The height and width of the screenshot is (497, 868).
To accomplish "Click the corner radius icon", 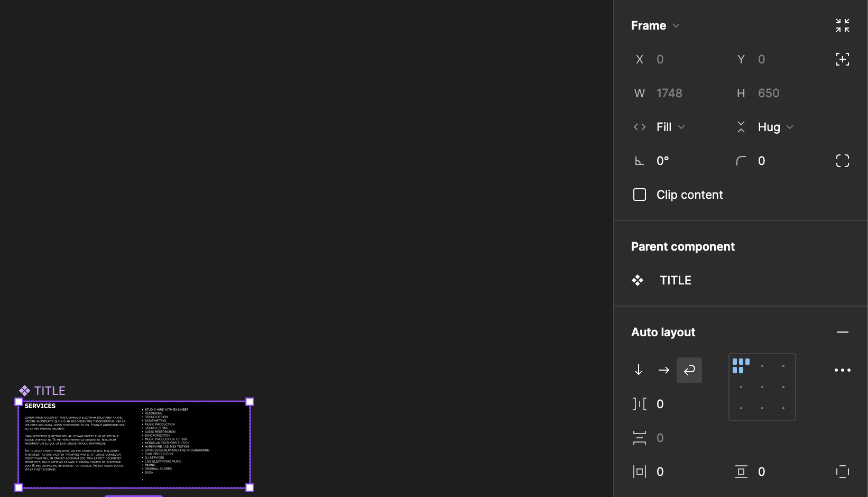I will 741,161.
